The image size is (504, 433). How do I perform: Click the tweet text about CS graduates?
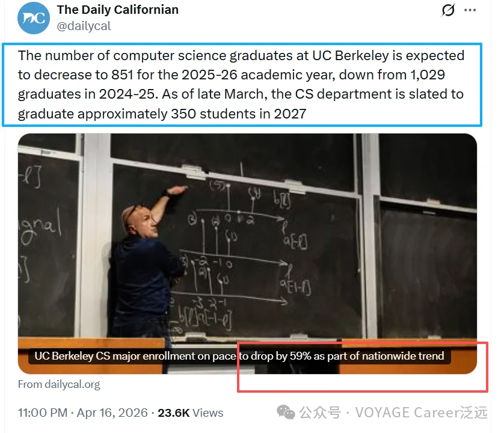241,84
